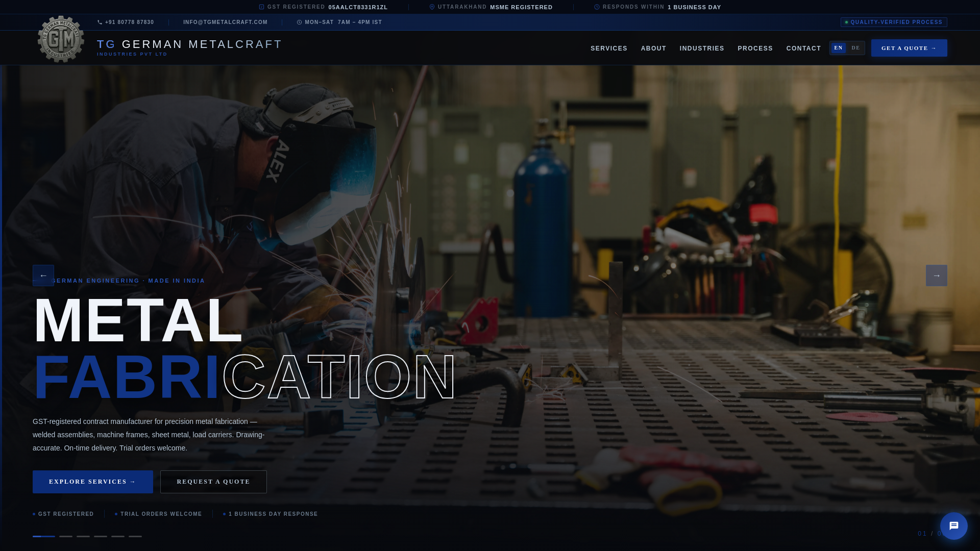Open the Contact menu item
Image resolution: width=980 pixels, height=551 pixels.
click(803, 48)
